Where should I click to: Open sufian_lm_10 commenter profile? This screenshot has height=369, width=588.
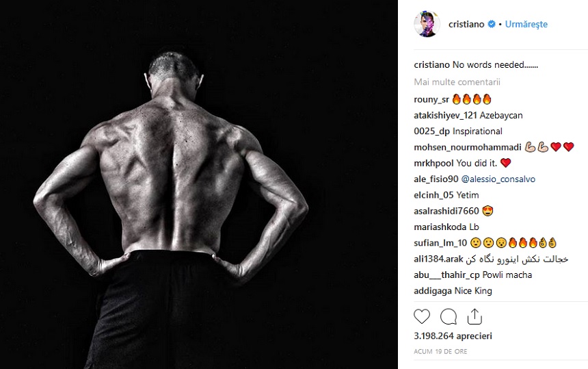click(x=440, y=243)
